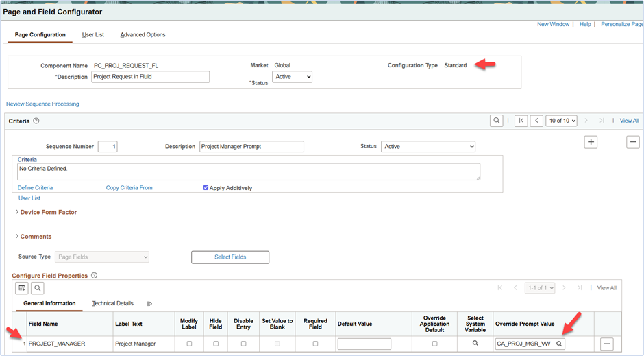
Task: Click the Criteria search magnifier icon
Action: click(x=496, y=121)
